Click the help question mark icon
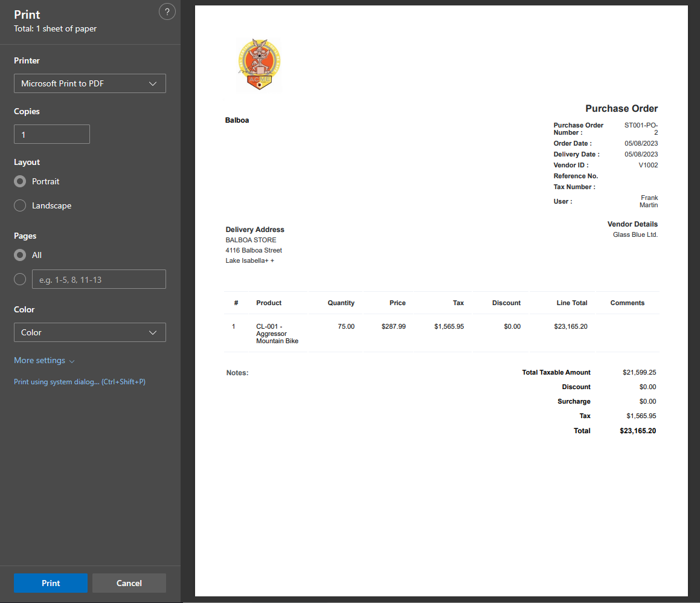The width and height of the screenshot is (700, 603). click(167, 12)
